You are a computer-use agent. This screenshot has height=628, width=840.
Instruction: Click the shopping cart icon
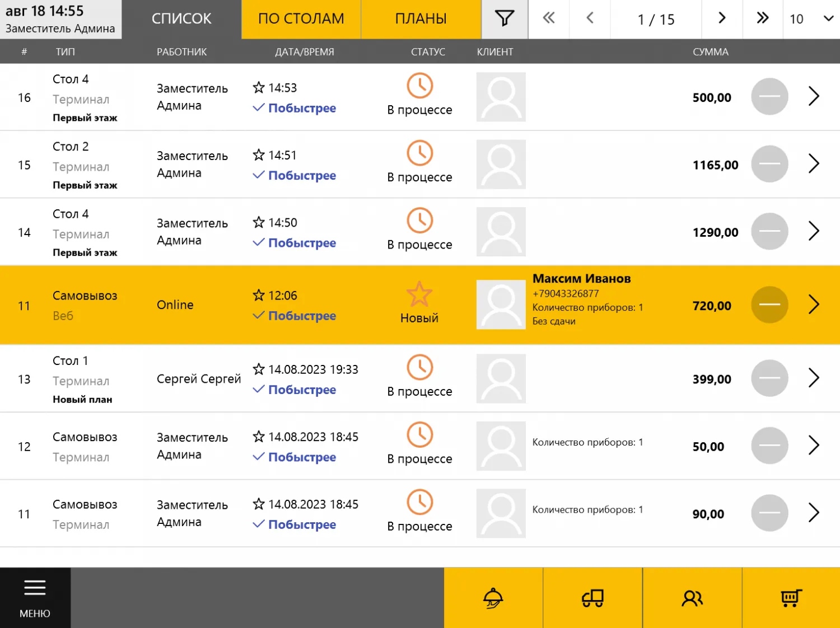(791, 598)
